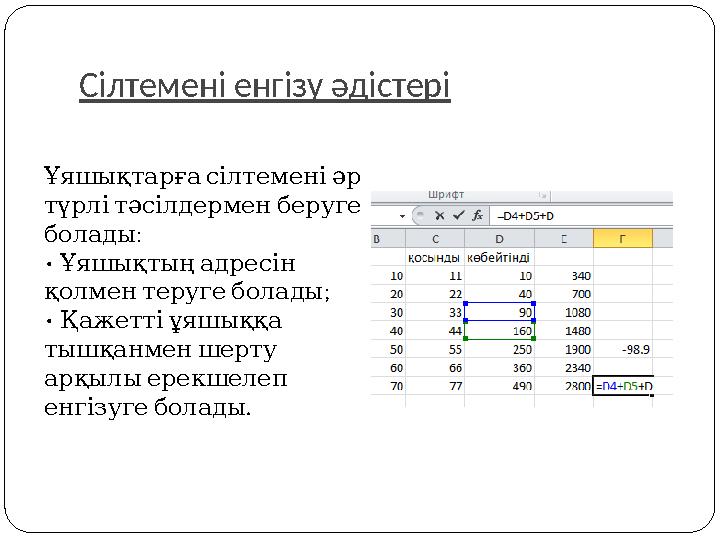Select column D header
The height and width of the screenshot is (540, 720).
499,239
